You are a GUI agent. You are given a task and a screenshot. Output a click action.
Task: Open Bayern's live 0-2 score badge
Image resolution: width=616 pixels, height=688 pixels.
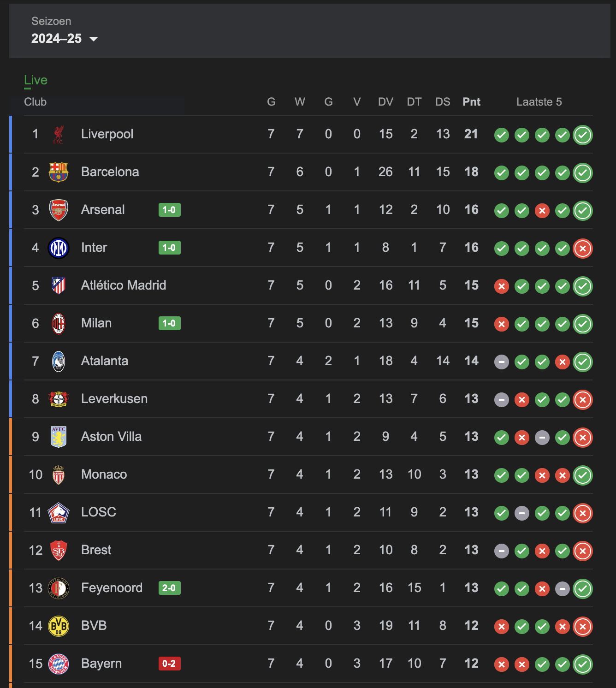[169, 664]
